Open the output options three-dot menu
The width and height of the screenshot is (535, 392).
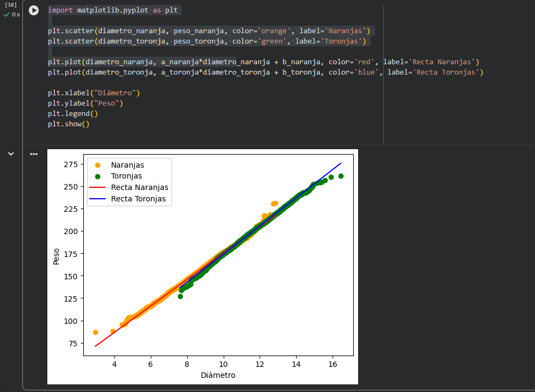point(34,154)
